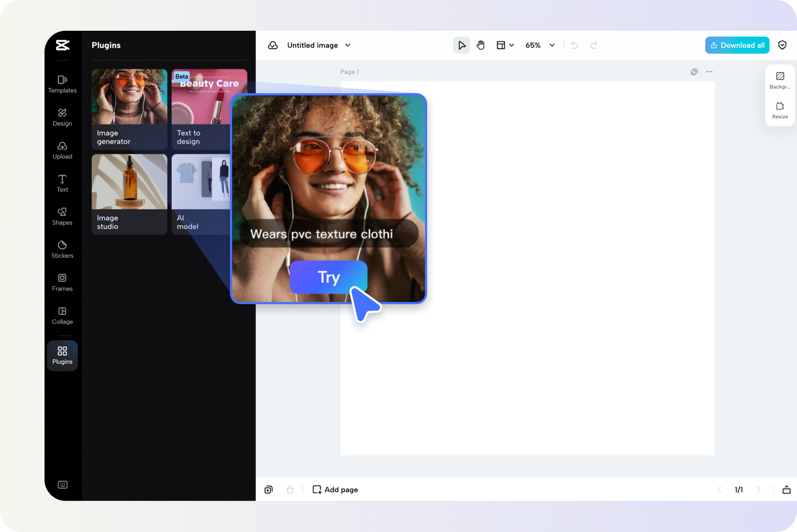Image resolution: width=797 pixels, height=532 pixels.
Task: Open Page 1 more options menu
Action: 709,72
